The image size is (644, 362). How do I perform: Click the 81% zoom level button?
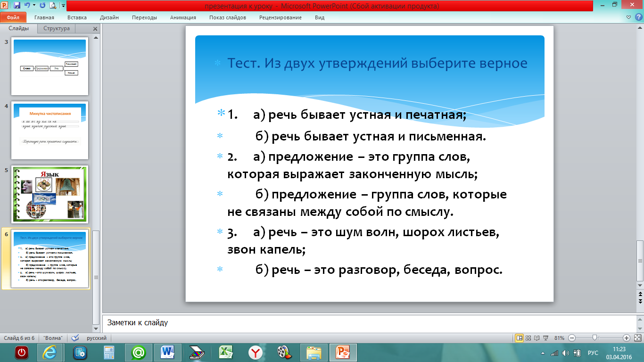coord(559,338)
